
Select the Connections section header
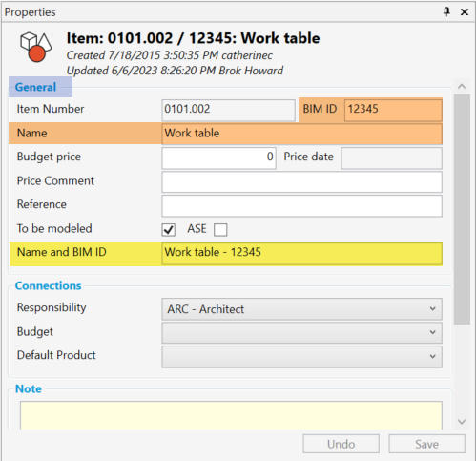pos(49,285)
